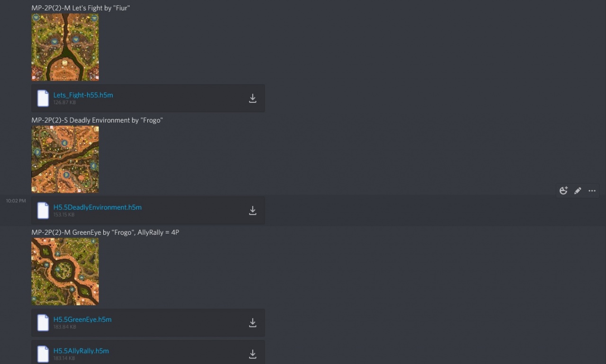Click the H5.5GreenEye.h5m file icon

point(43,323)
